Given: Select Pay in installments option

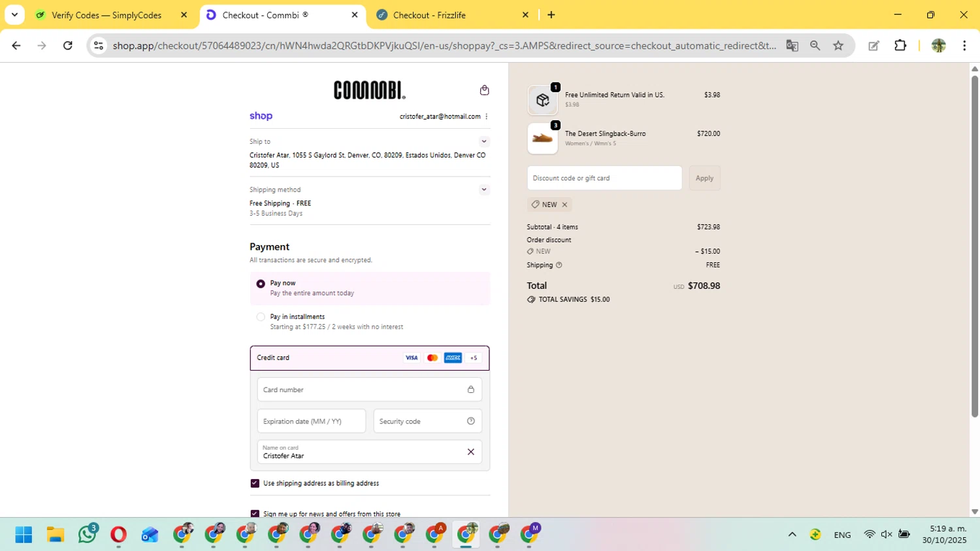Looking at the screenshot, I should [x=261, y=317].
